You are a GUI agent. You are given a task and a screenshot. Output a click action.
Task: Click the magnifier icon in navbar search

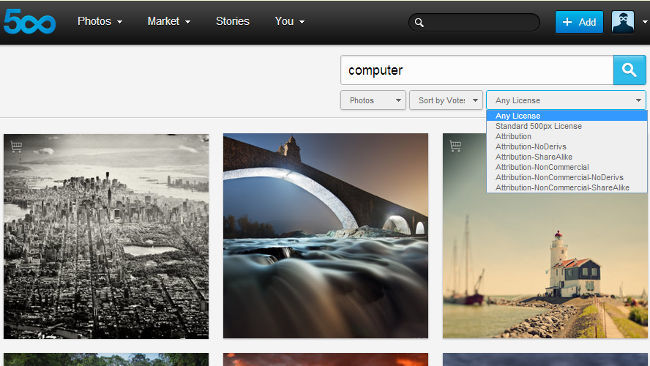[x=419, y=22]
